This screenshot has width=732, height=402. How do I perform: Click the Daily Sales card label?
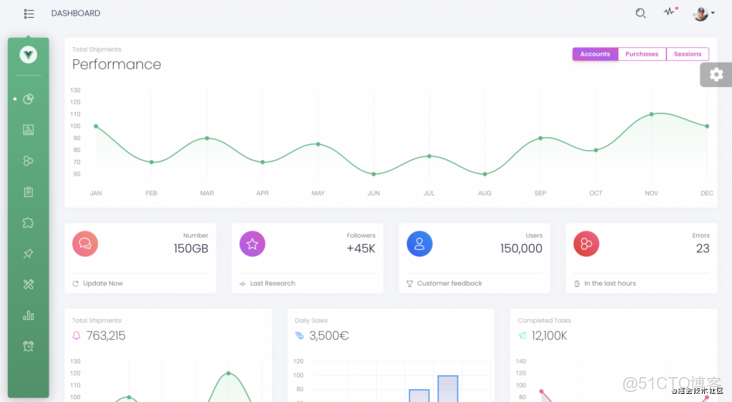[311, 321]
